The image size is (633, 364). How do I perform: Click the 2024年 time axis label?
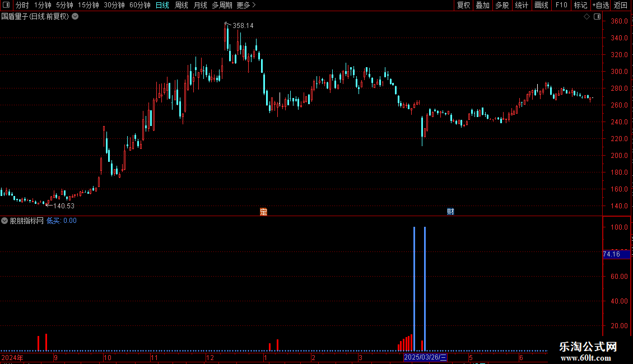(x=12, y=358)
